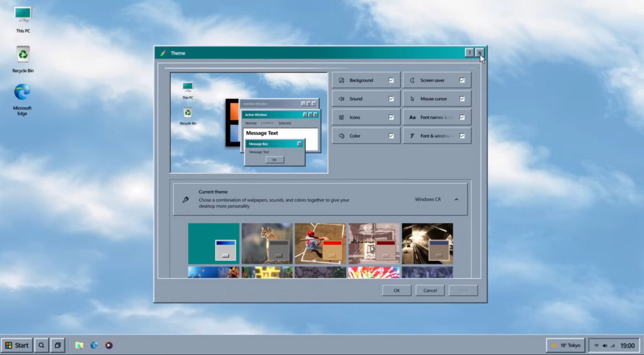Click the Mouse cursor arrow icon

tap(412, 99)
